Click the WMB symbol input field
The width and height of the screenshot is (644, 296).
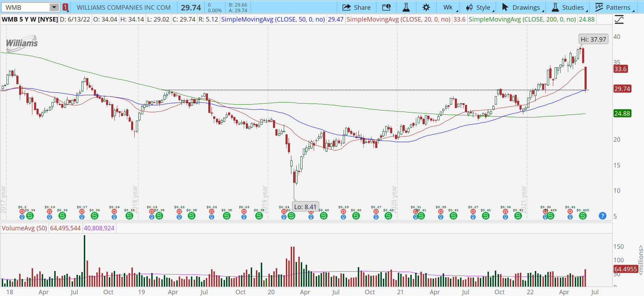[26, 7]
